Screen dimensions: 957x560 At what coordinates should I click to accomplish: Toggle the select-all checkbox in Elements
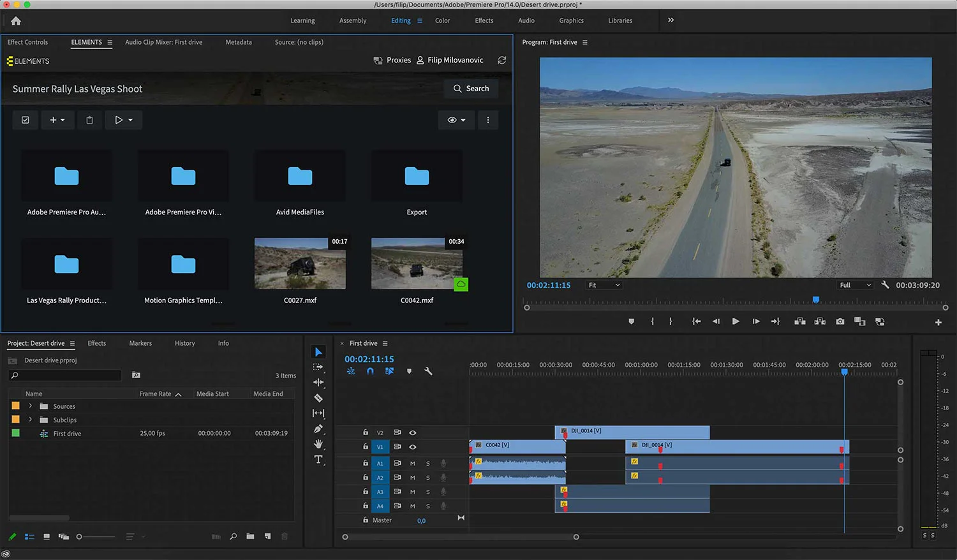coord(26,120)
